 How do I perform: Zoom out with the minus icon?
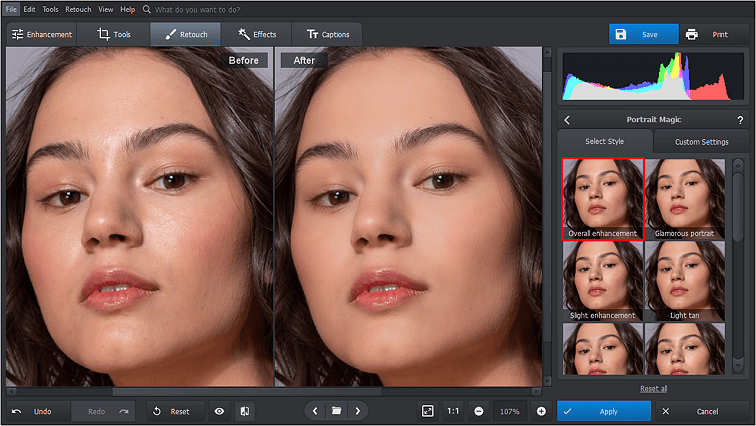point(479,411)
